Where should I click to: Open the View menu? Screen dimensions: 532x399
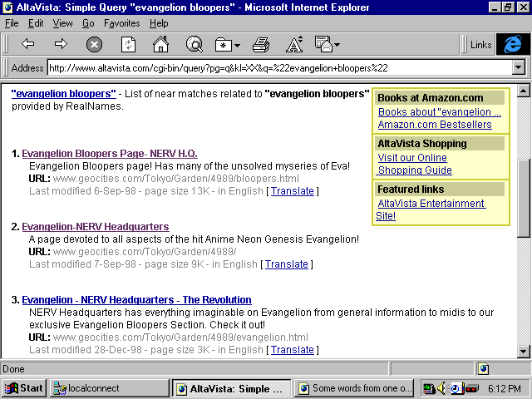pos(63,23)
